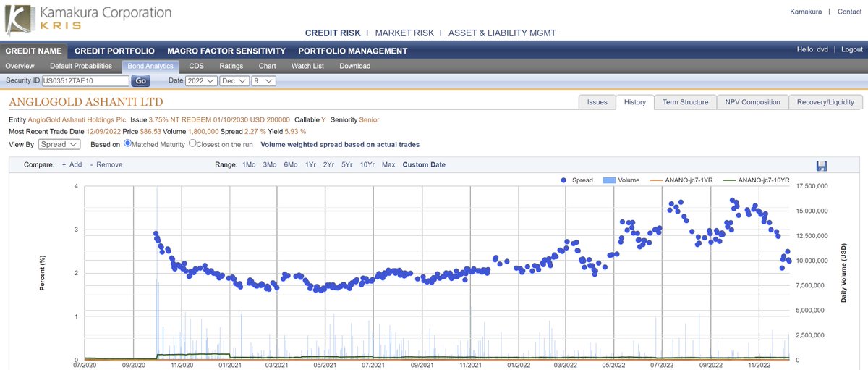Go to the Chart submenu
868x370 pixels.
[x=268, y=66]
